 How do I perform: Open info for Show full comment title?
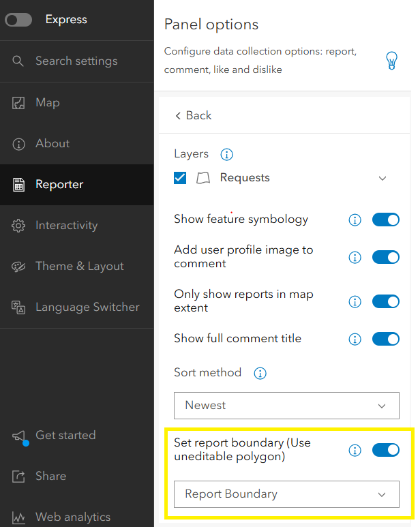pos(355,339)
